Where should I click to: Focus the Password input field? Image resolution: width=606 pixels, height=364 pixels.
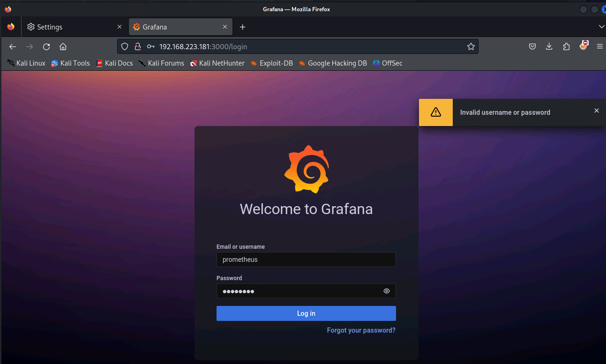306,291
